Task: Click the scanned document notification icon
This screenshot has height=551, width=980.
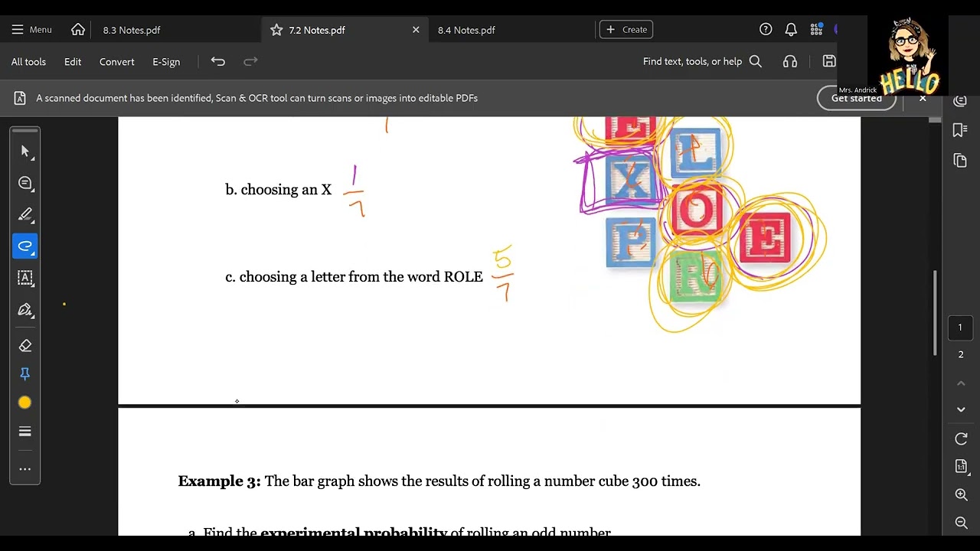Action: click(x=20, y=98)
